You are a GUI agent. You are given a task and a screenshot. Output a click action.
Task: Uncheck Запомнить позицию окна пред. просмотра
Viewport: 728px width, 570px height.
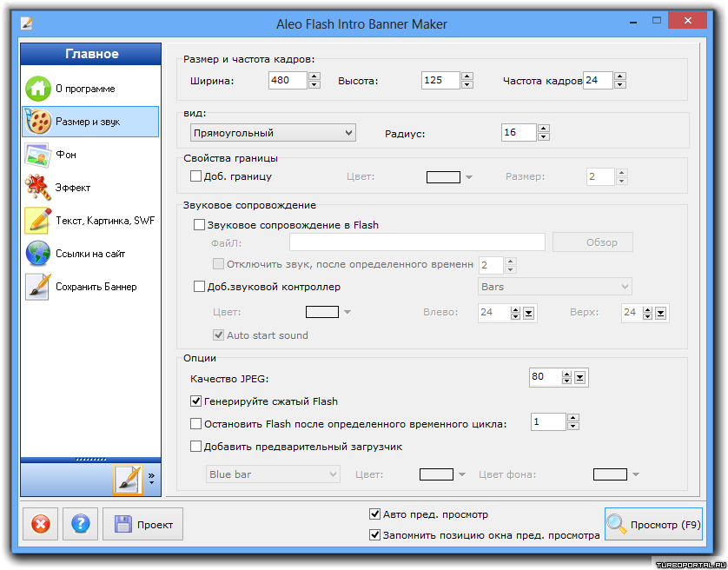coord(374,535)
